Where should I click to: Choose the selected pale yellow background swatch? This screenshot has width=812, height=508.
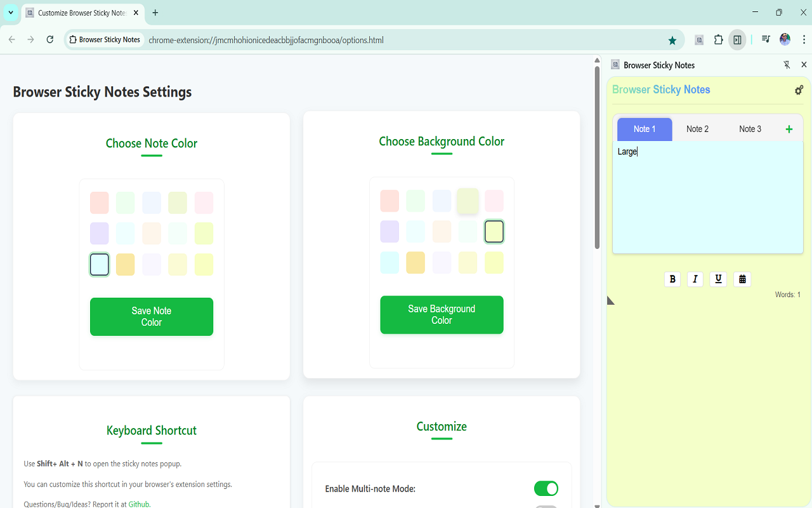(494, 232)
